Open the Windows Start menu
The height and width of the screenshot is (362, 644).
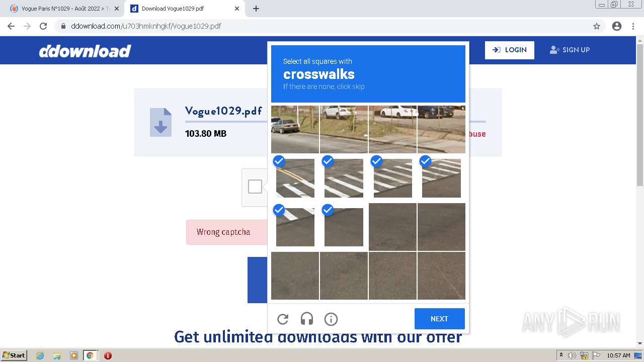point(14,355)
